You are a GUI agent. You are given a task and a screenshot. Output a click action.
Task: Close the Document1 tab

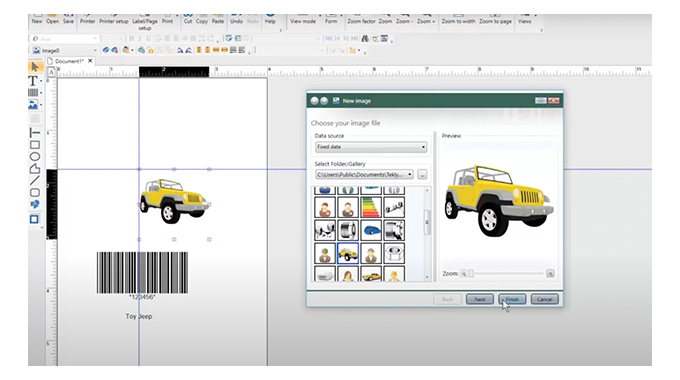(x=90, y=61)
